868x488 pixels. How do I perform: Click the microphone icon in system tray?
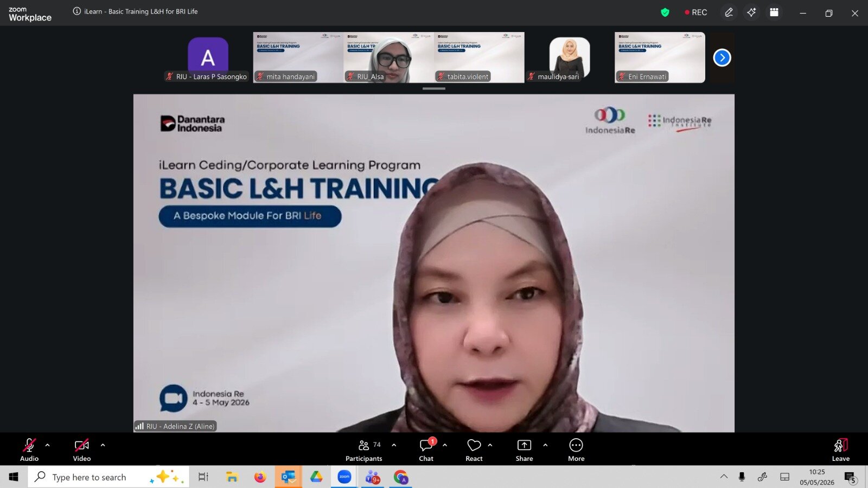[742, 477]
